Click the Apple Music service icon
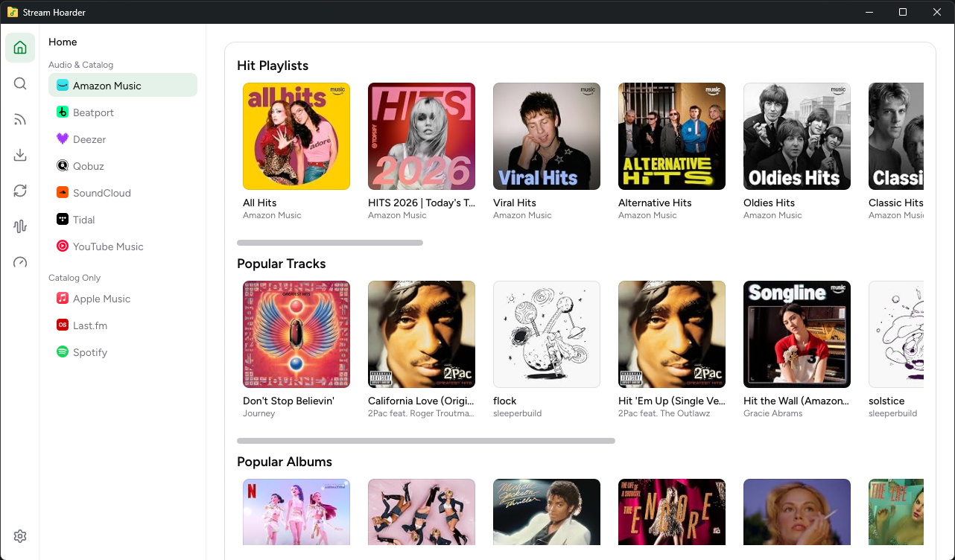The width and height of the screenshot is (955, 560). [63, 299]
